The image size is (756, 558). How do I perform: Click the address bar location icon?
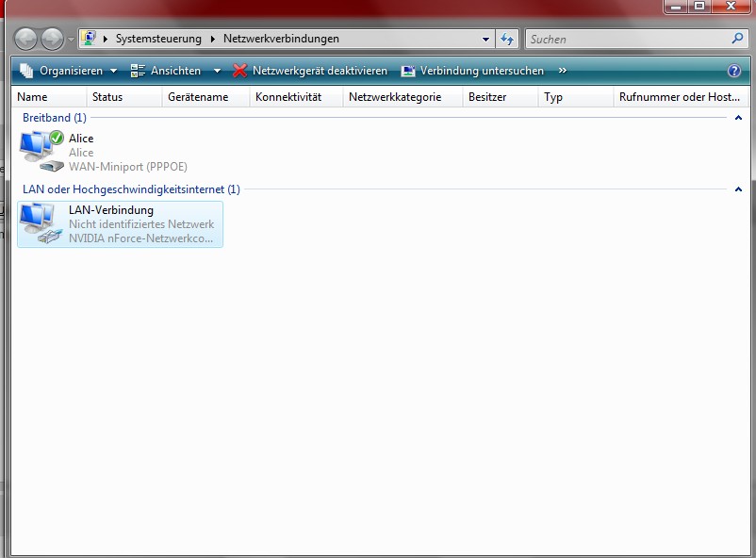pos(89,39)
